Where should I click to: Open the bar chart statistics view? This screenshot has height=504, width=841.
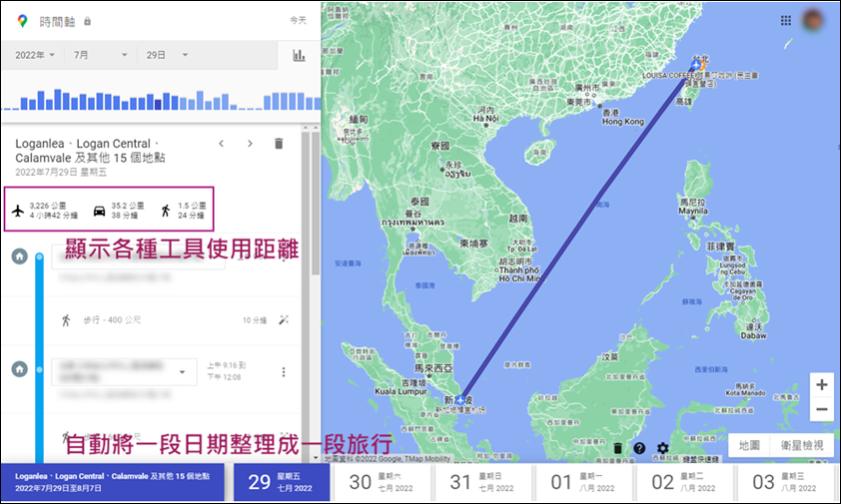[299, 55]
